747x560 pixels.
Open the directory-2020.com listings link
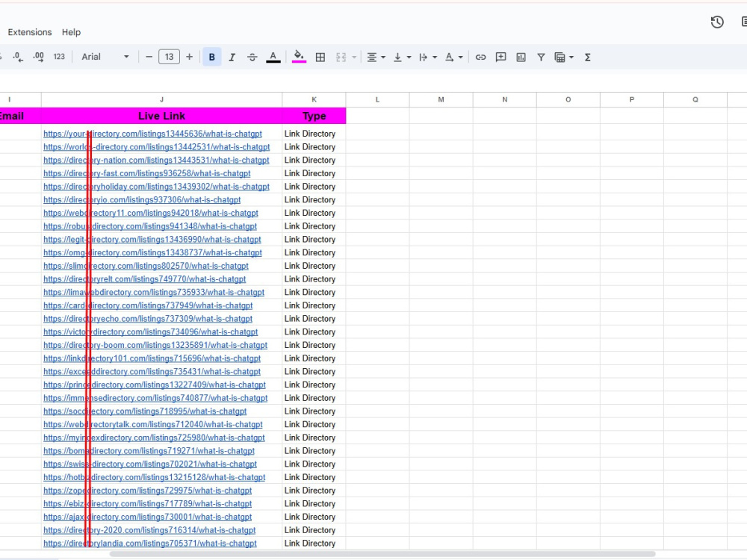149,530
